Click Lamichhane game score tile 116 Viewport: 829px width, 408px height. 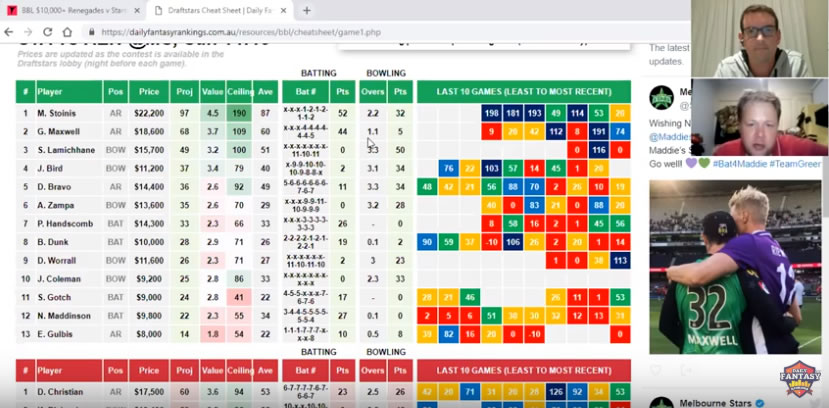598,150
